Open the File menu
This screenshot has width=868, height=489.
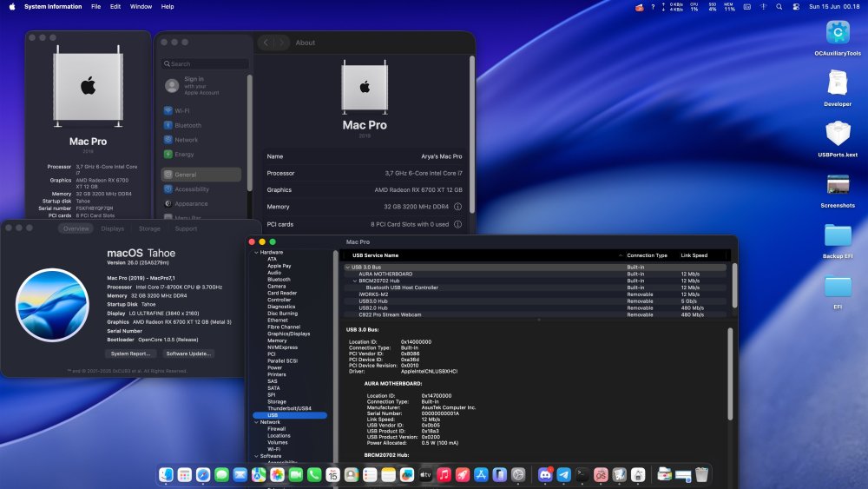pyautogui.click(x=95, y=7)
